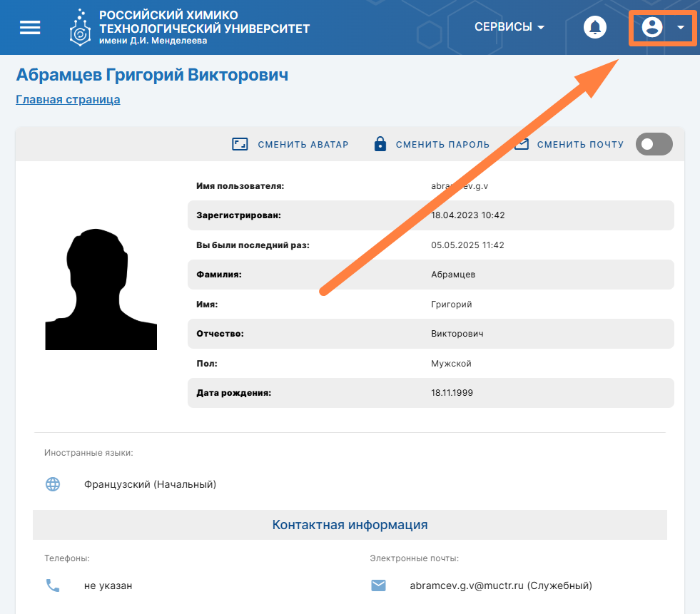
Task: Expand the arrow beside the account icon
Action: [x=681, y=27]
